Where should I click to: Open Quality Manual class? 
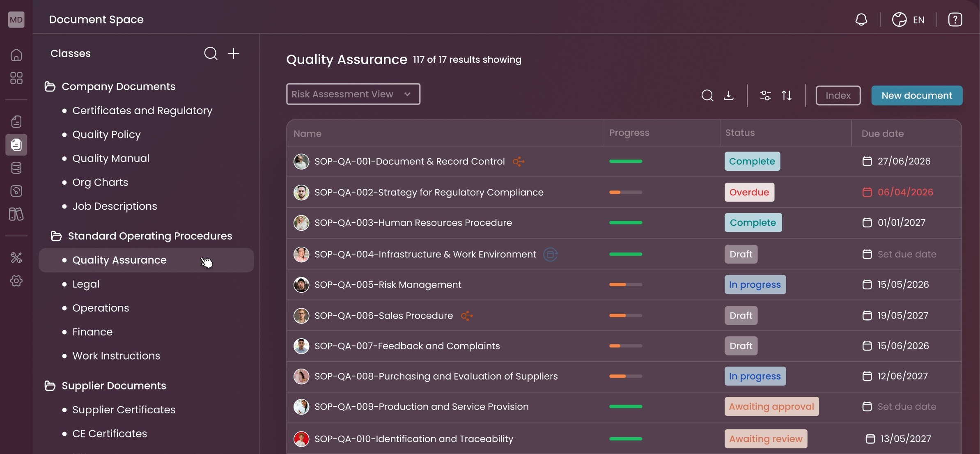[111, 158]
